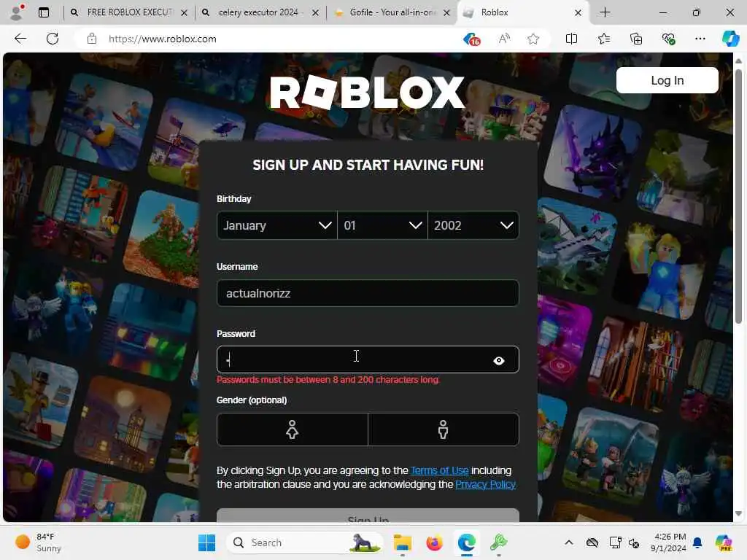
Task: Toggle password visibility eye icon
Action: pyautogui.click(x=499, y=360)
